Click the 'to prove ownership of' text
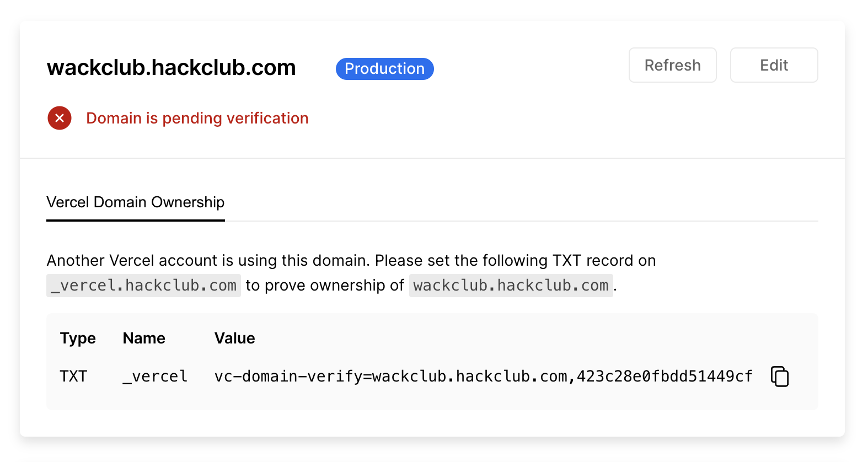This screenshot has width=868, height=462. [325, 286]
